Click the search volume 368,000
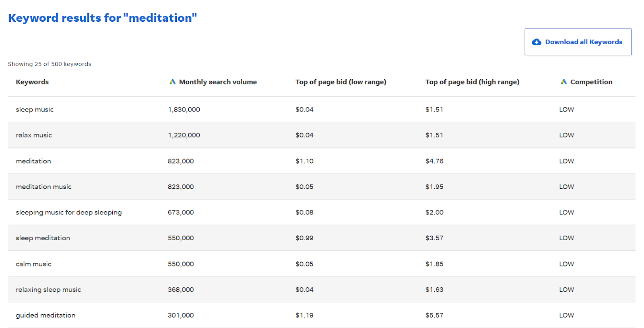 (x=181, y=290)
